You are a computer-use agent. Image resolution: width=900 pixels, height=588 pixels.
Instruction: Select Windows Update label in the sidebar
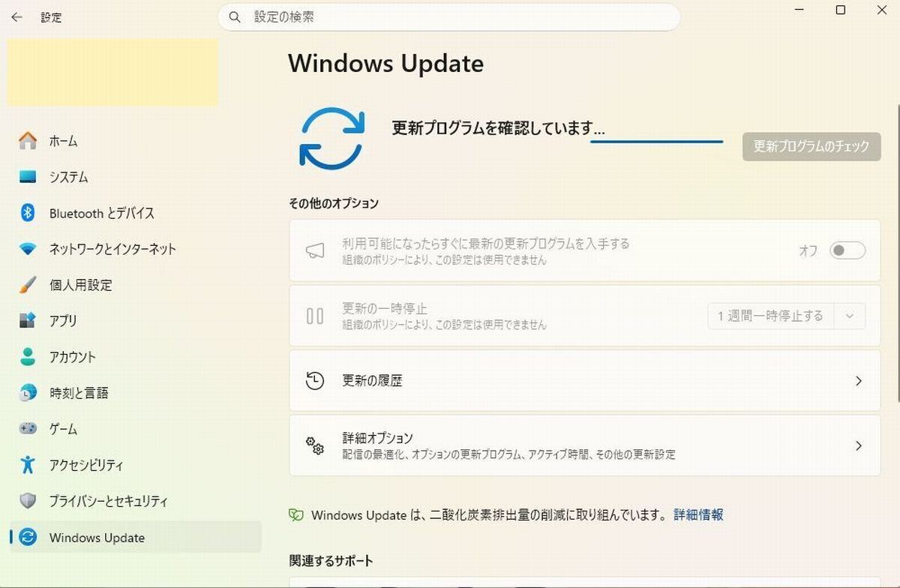[97, 538]
